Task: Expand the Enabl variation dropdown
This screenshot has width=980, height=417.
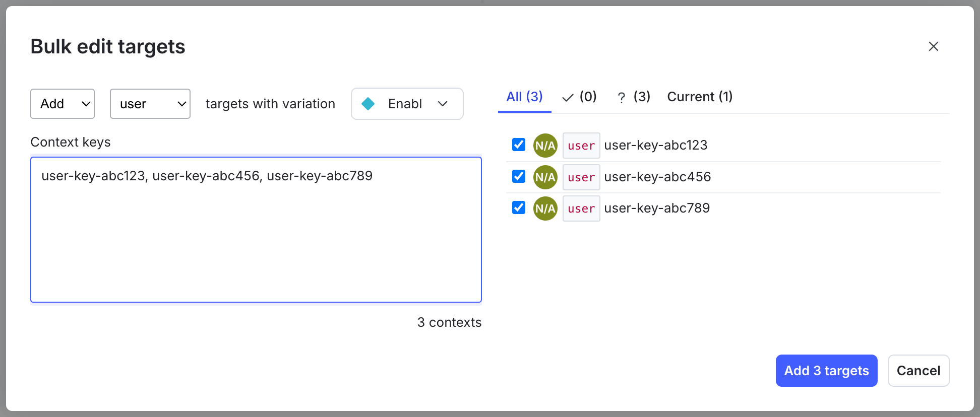Action: pyautogui.click(x=407, y=104)
